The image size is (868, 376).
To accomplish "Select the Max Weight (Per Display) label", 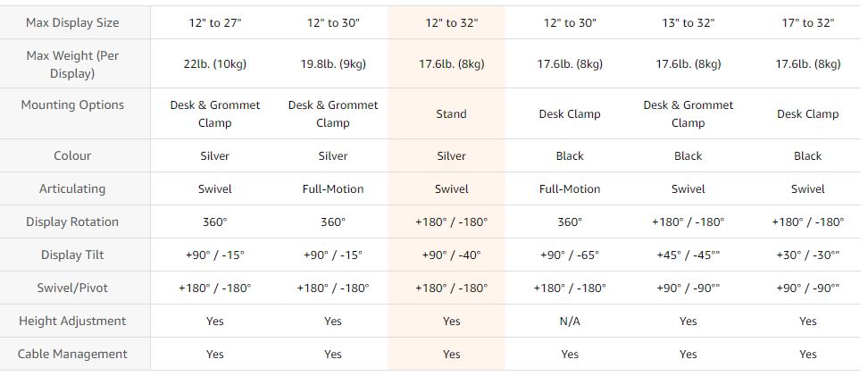I will pos(72,64).
